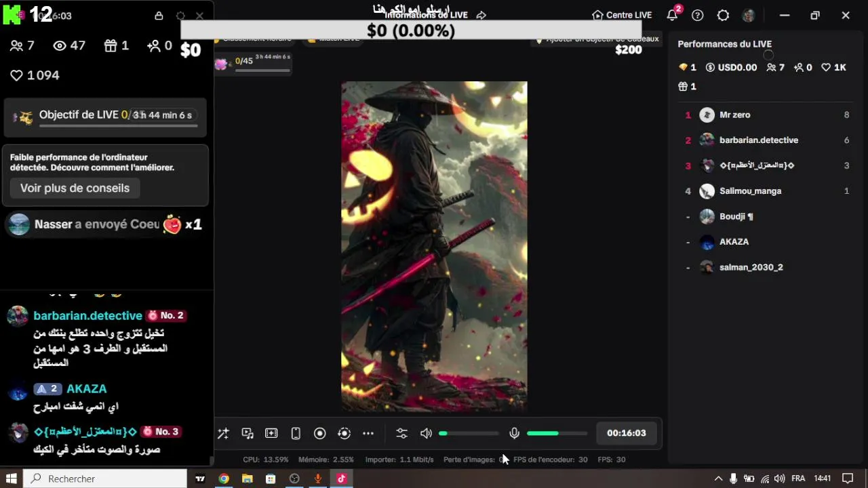Open AKAZA's chat username
The image size is (868, 488).
coord(87,389)
